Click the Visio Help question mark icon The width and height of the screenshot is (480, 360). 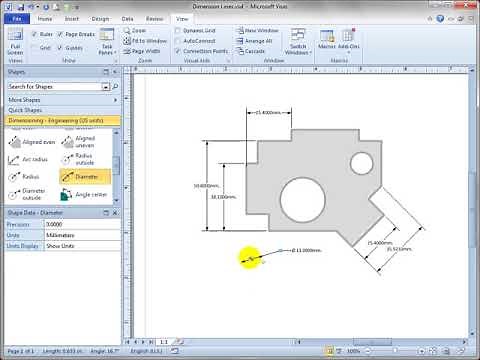(x=440, y=19)
